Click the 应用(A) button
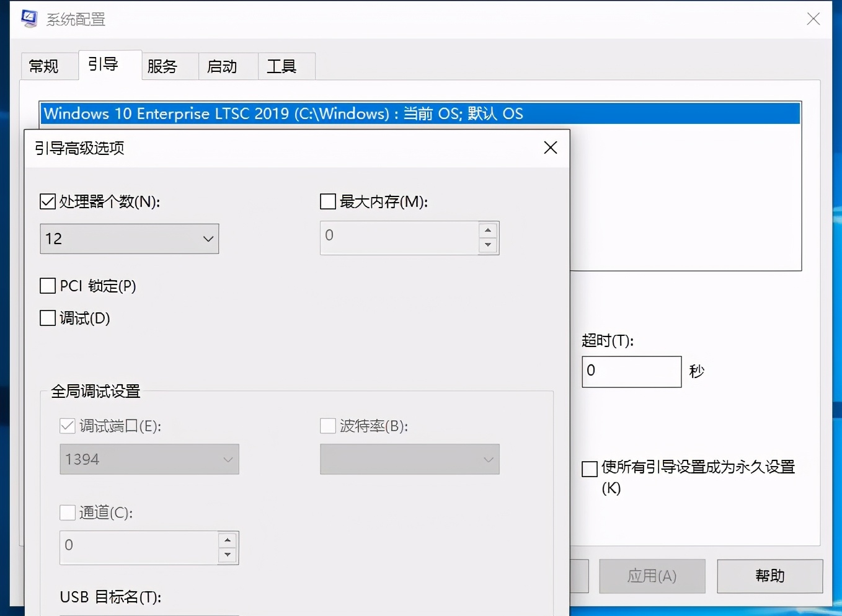842x616 pixels. (652, 576)
